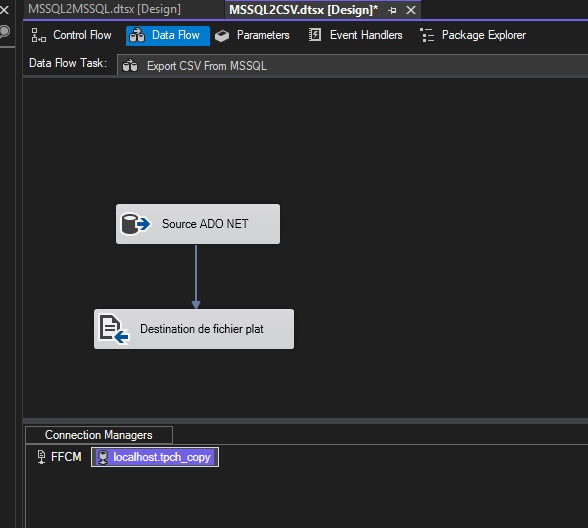Open the Data Flow Task dropdown
Image resolution: width=588 pixels, height=528 pixels.
[352, 66]
